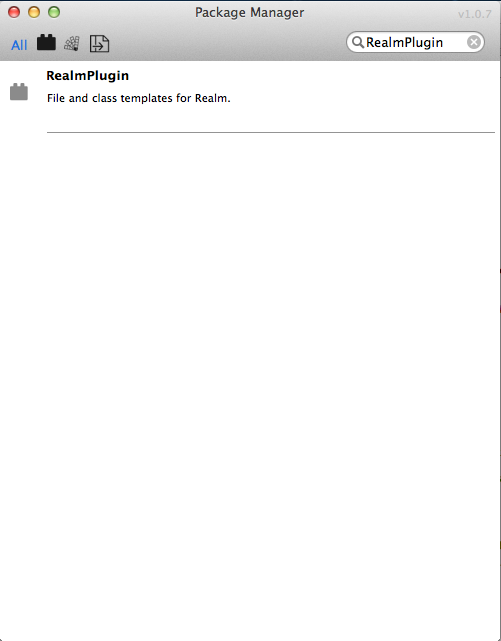Zoom the window with the green button

(x=54, y=12)
